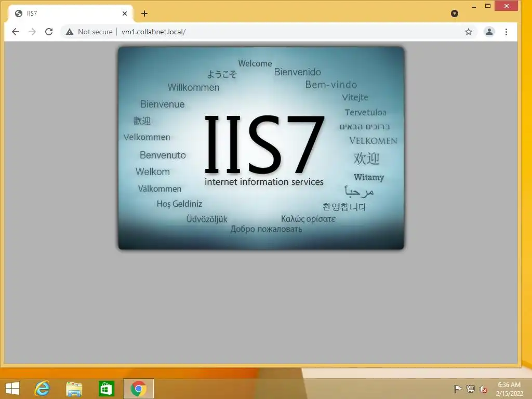Reload the vm1.collabnet.local page

49,32
